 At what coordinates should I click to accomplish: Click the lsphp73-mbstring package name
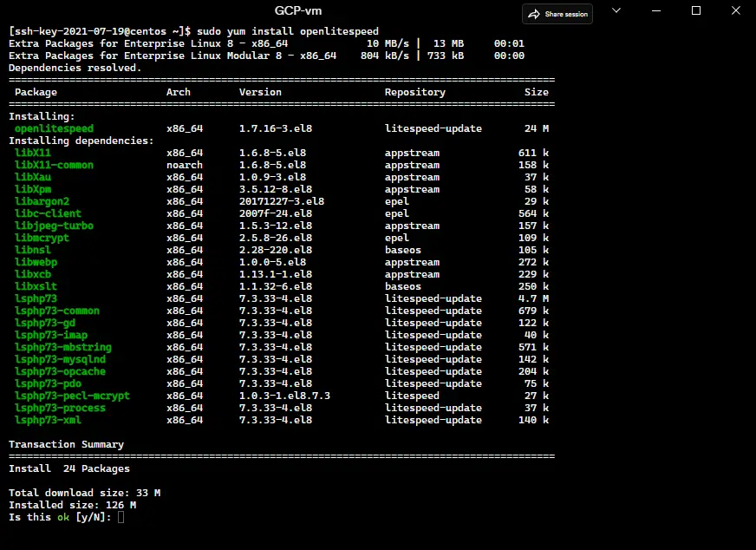click(x=63, y=347)
